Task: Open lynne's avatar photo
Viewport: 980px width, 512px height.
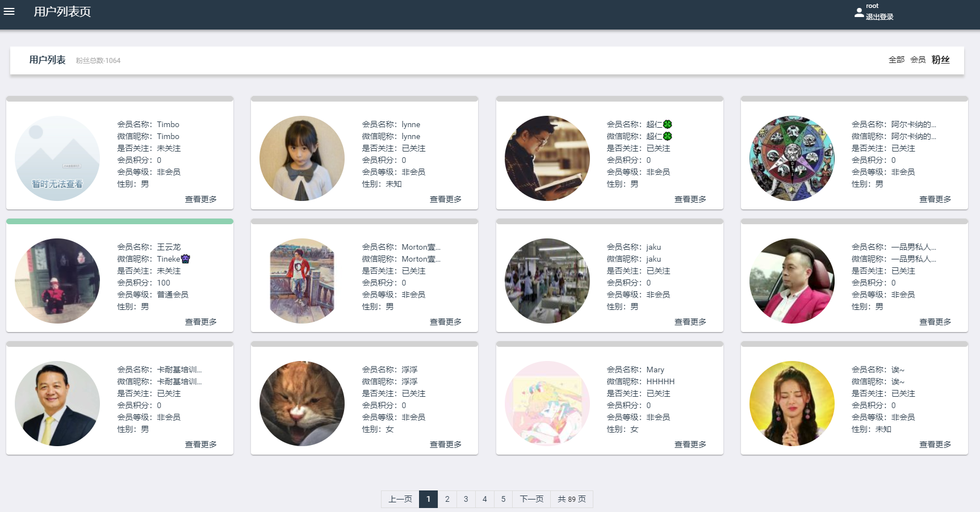Action: point(302,158)
